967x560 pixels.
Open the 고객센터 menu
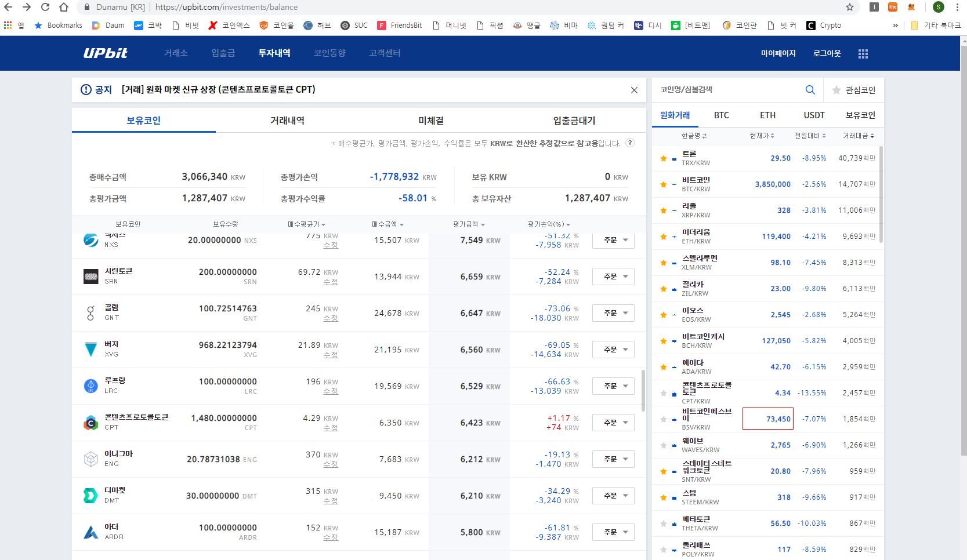[385, 53]
